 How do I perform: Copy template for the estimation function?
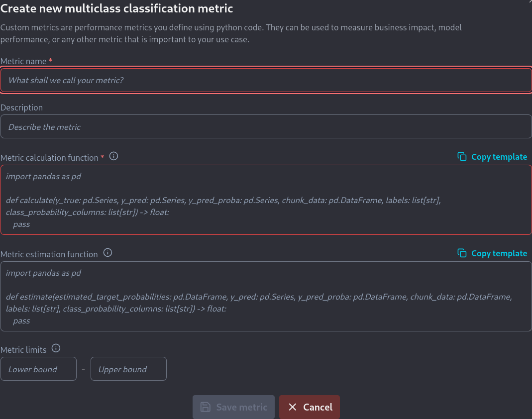pos(492,253)
